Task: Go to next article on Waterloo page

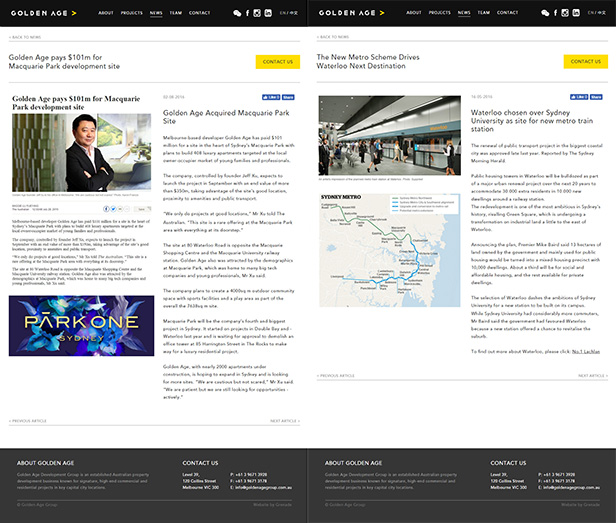Action: (593, 376)
